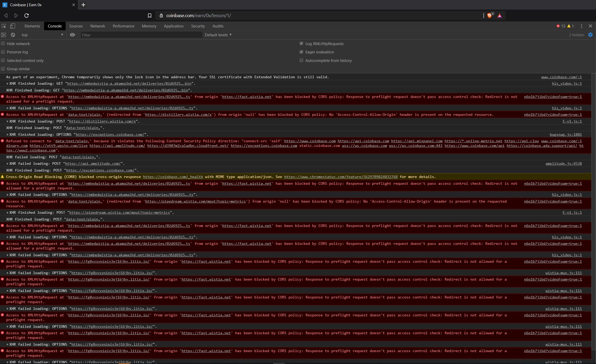
Task: Switch to the Sources tab
Action: 76,26
